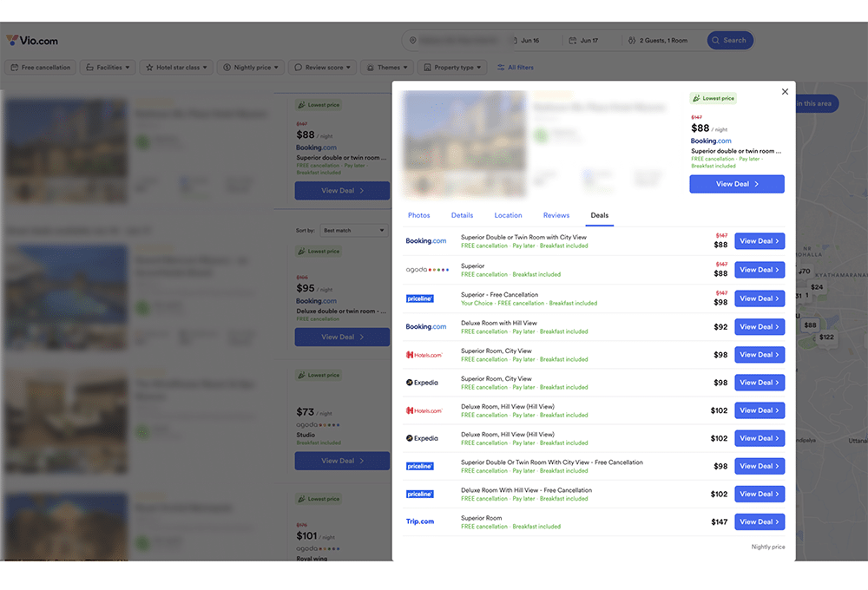This screenshot has height=590, width=868.
Task: Click the Lowest price badge on the $95 listing
Action: (x=319, y=252)
